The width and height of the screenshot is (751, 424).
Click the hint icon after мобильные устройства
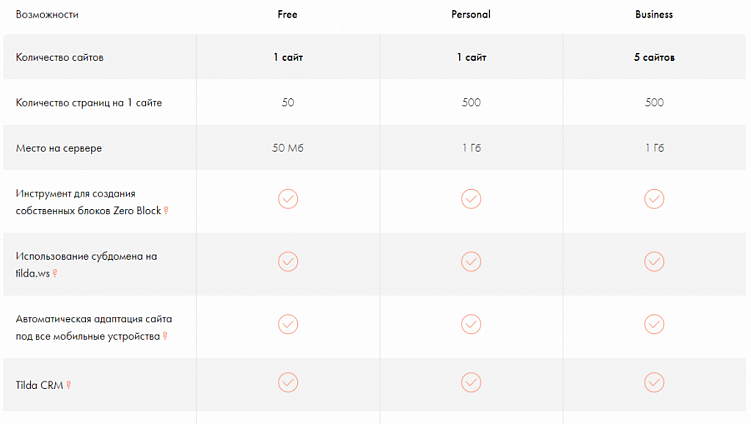(x=165, y=336)
